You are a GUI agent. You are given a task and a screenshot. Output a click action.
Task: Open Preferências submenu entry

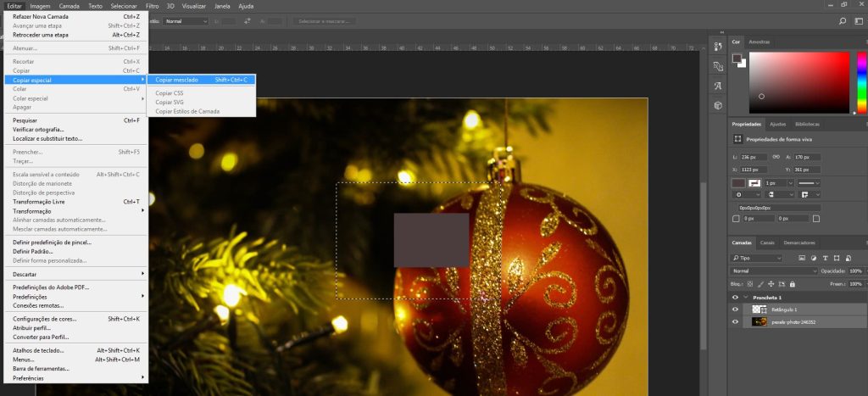pyautogui.click(x=75, y=378)
